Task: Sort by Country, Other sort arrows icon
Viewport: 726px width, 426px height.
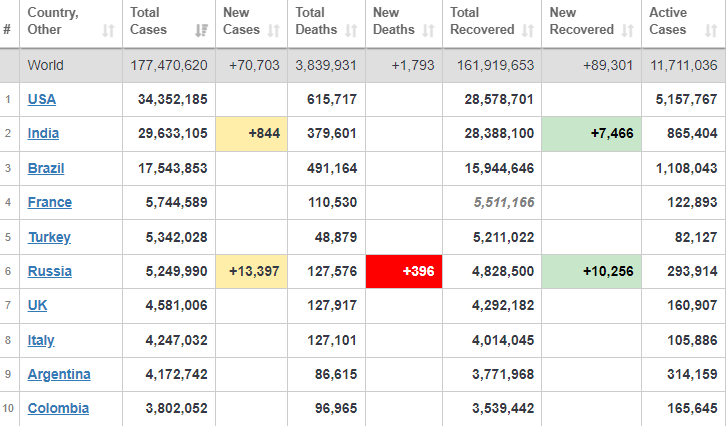Action: click(108, 31)
